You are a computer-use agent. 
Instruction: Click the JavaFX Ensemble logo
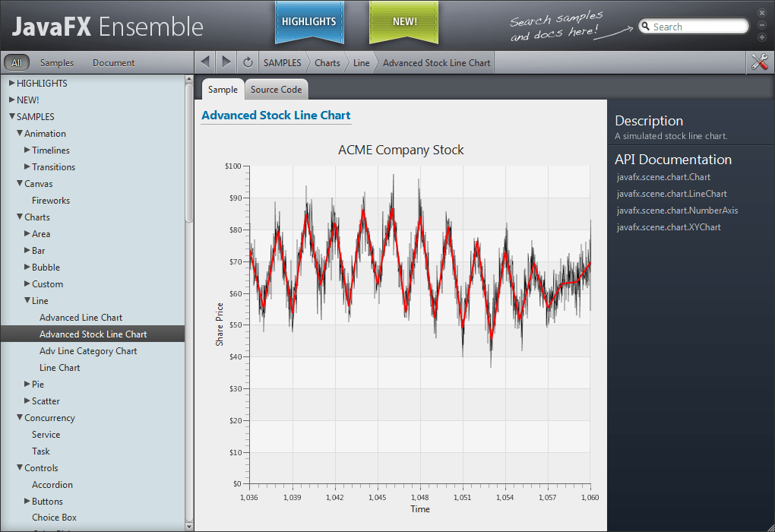coord(107,26)
